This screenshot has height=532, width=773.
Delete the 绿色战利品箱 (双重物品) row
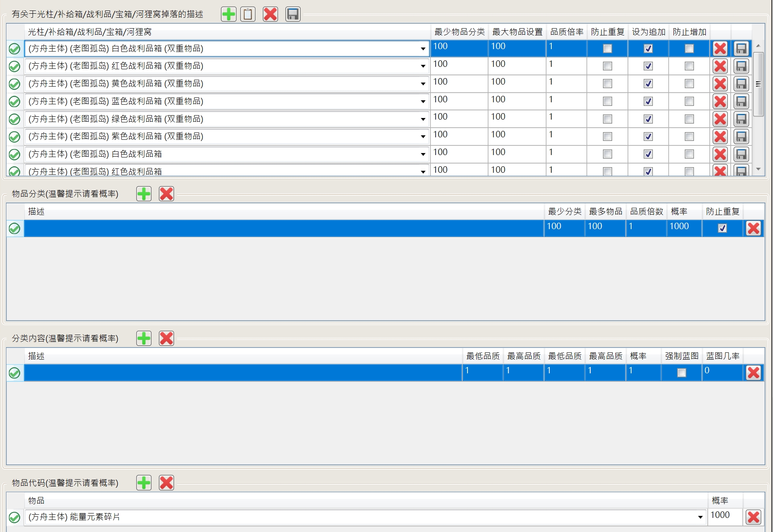[720, 119]
